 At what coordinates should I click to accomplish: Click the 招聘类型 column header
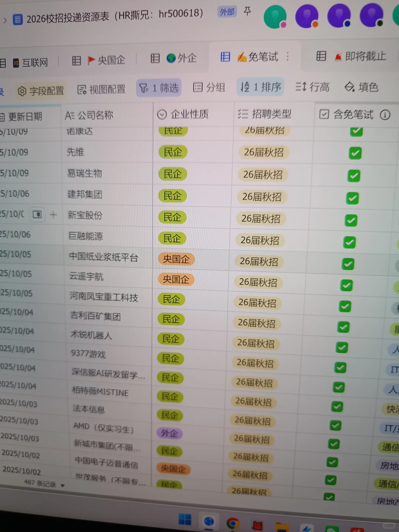click(x=274, y=114)
